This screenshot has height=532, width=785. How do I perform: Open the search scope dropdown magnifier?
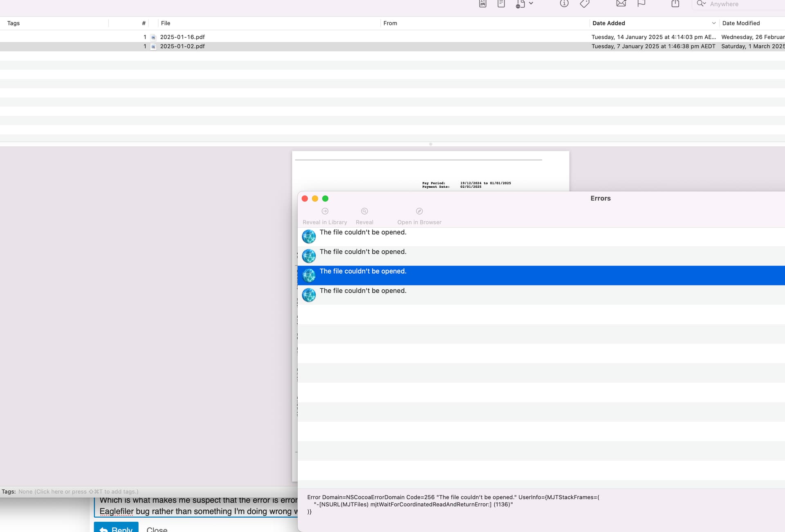701,4
